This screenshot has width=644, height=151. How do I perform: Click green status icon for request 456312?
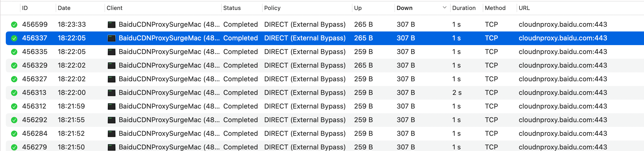[x=14, y=106]
